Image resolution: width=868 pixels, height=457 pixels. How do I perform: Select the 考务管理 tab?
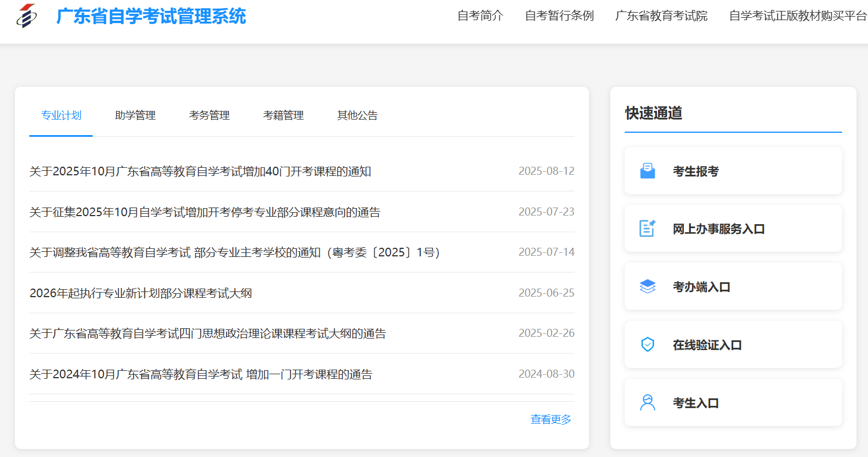click(209, 115)
